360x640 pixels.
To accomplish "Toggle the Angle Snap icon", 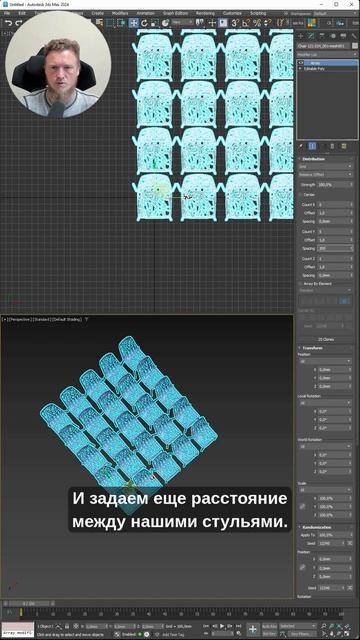I will [x=246, y=23].
